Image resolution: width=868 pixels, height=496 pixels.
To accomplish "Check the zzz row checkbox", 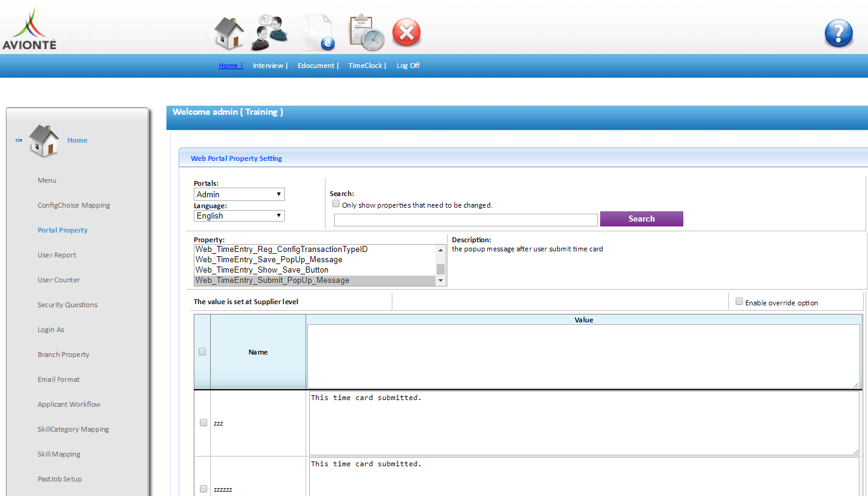I will point(203,423).
